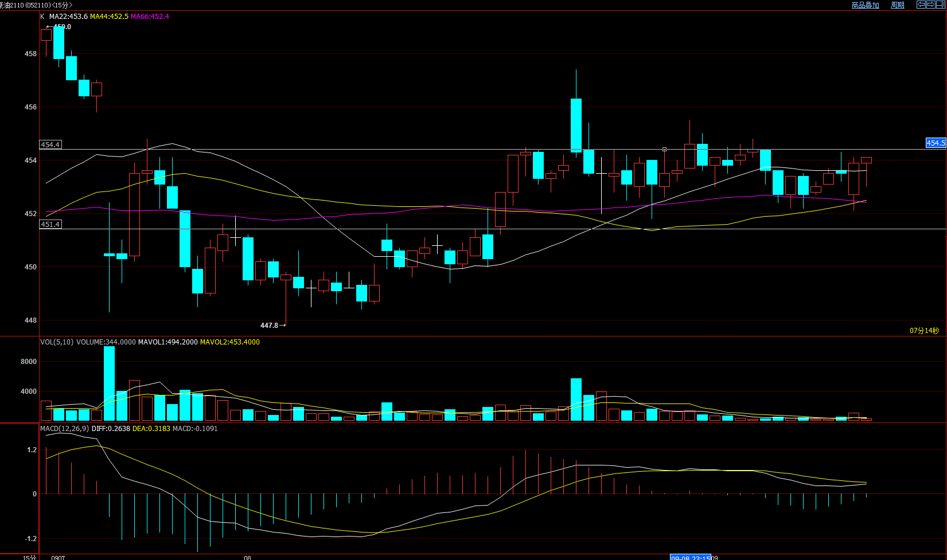Click the forward arrow icon at top right
The width and height of the screenshot is (947, 560).
click(x=930, y=5)
